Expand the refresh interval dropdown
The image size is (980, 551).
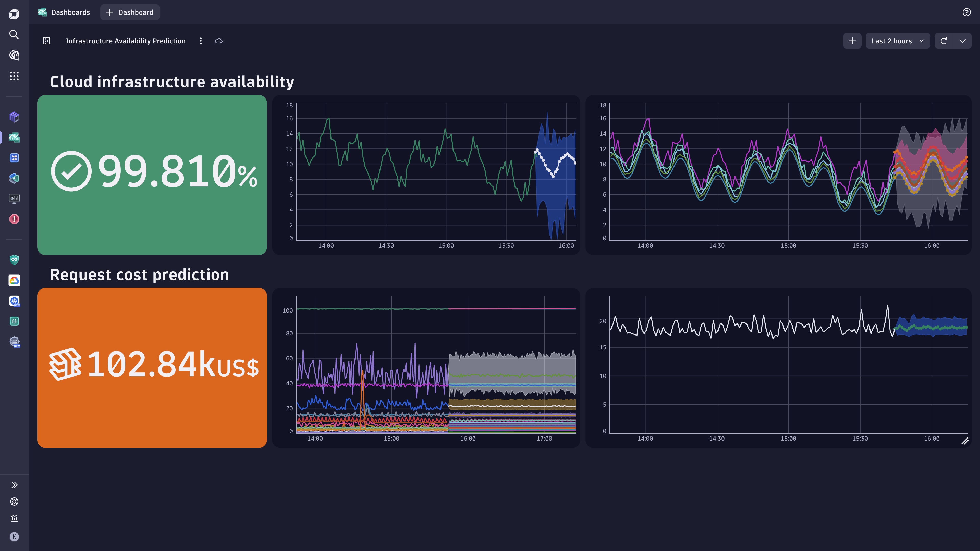(x=963, y=41)
